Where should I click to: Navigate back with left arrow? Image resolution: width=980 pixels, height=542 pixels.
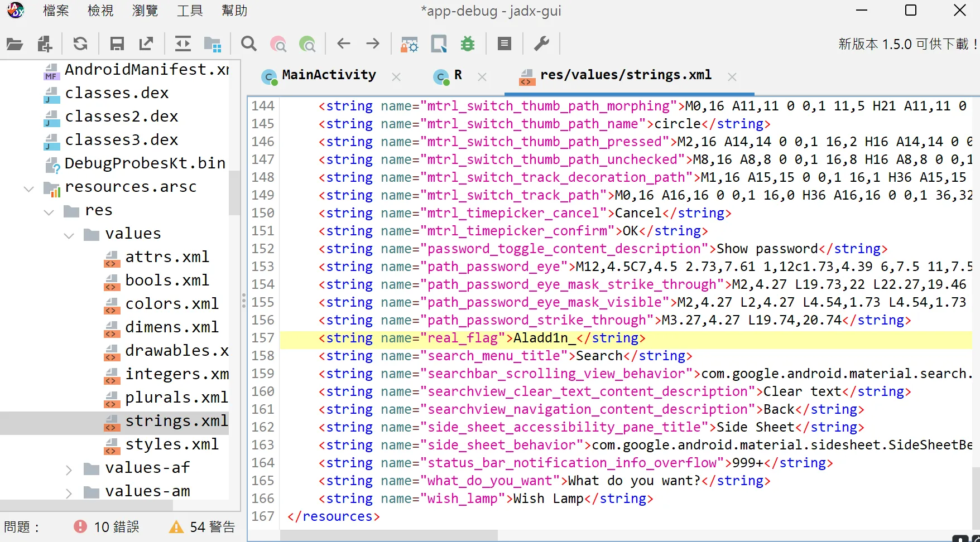(344, 43)
